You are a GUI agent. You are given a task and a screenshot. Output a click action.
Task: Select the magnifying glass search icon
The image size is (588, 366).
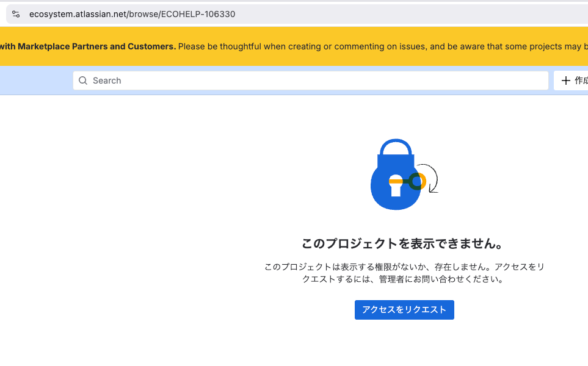[x=83, y=80]
